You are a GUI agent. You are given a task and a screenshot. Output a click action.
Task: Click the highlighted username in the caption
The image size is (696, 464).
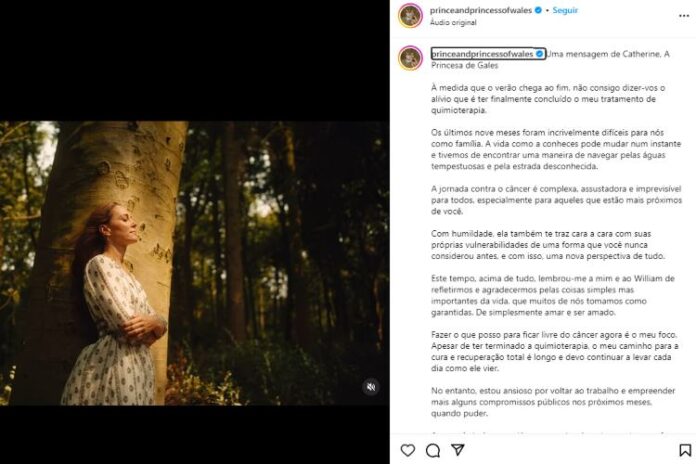tap(483, 53)
